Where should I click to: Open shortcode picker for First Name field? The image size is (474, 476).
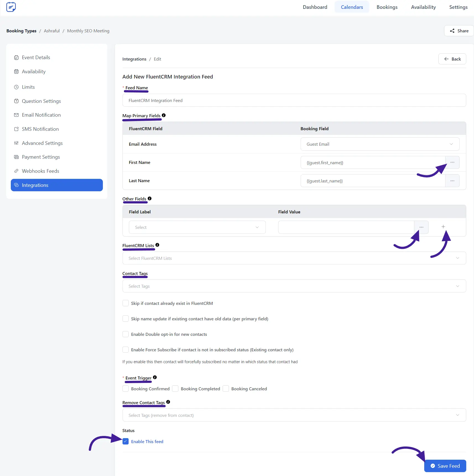[452, 163]
